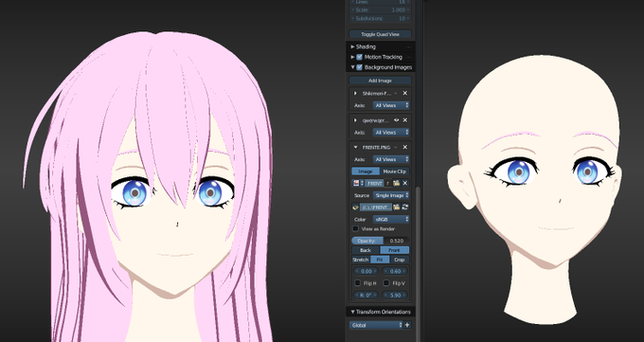
Task: Enable the View as Render checkbox
Action: coord(356,229)
